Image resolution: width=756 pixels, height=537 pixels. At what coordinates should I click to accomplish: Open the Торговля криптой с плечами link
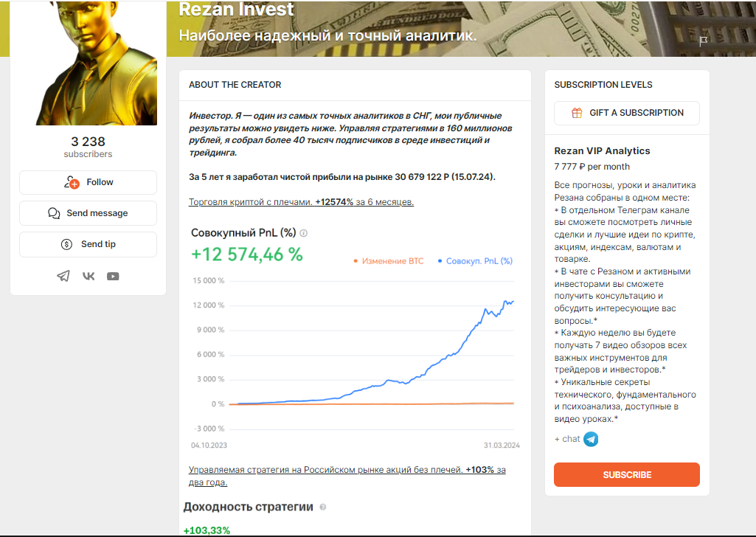[x=302, y=202]
